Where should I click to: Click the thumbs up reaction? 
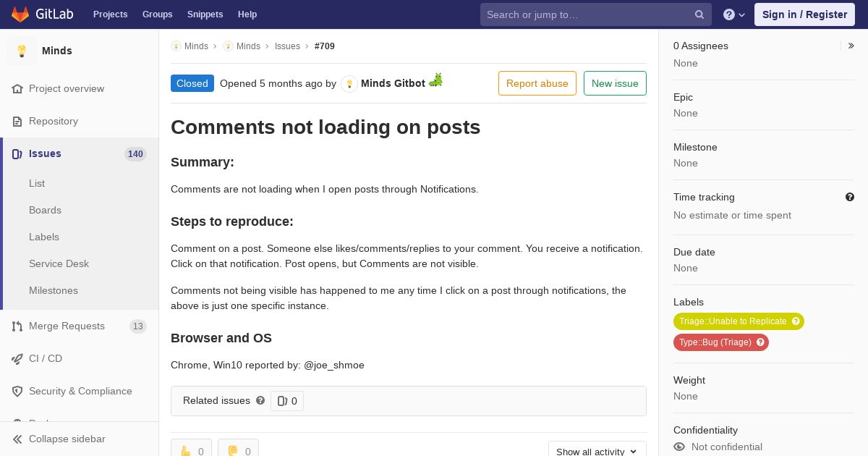192,451
